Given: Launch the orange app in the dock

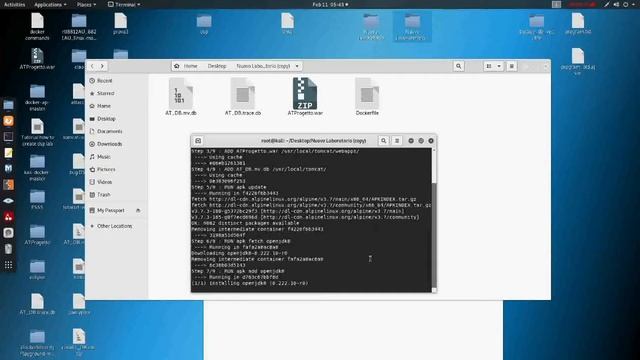Looking at the screenshot, I should point(8,121).
